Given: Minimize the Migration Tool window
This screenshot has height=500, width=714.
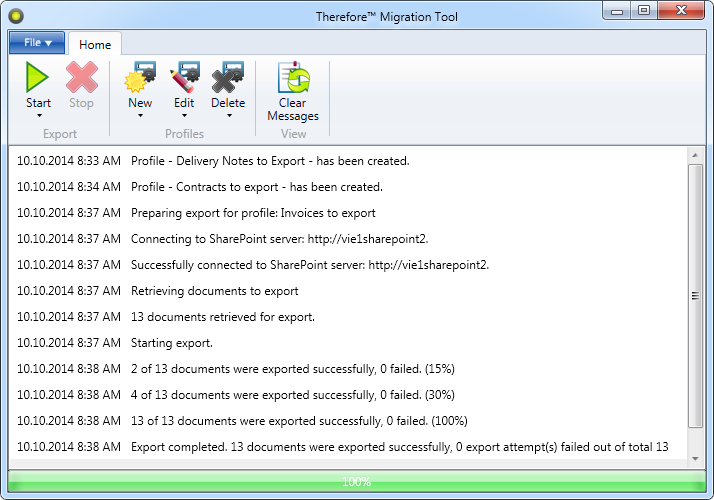Looking at the screenshot, I should click(x=617, y=10).
